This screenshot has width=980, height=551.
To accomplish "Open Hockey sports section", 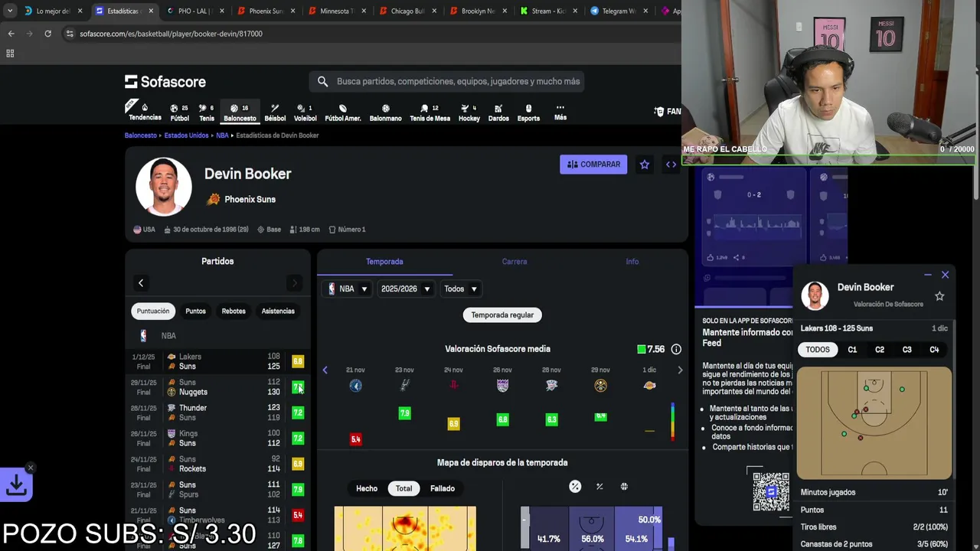I will pyautogui.click(x=469, y=112).
